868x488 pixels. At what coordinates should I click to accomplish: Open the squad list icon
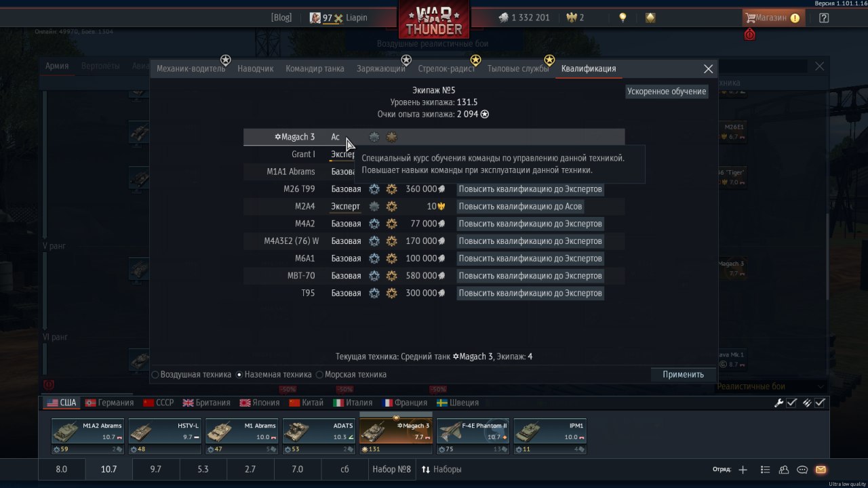[x=766, y=470]
